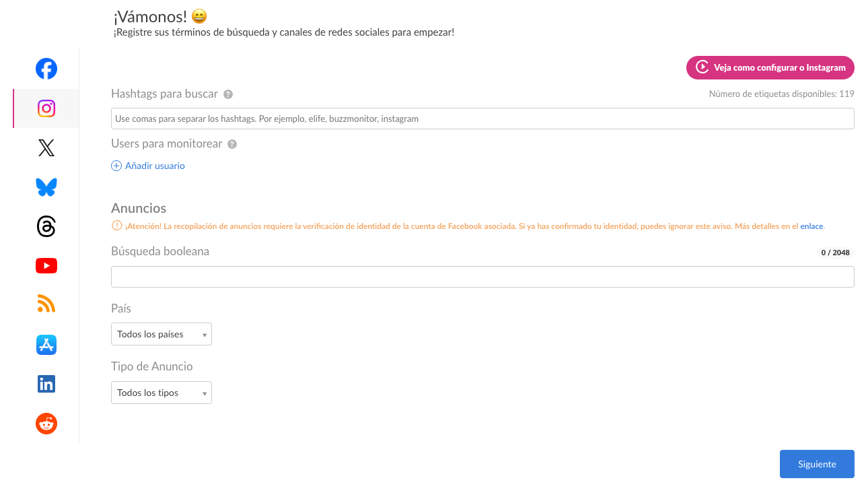Click the Siguiente button

coord(816,464)
